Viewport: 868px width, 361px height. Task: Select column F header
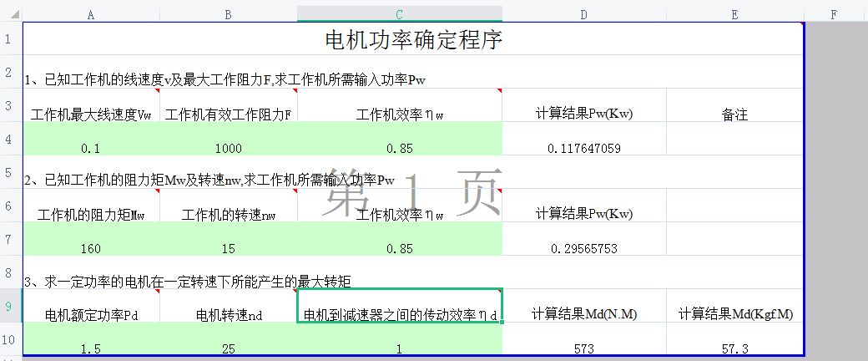[834, 15]
